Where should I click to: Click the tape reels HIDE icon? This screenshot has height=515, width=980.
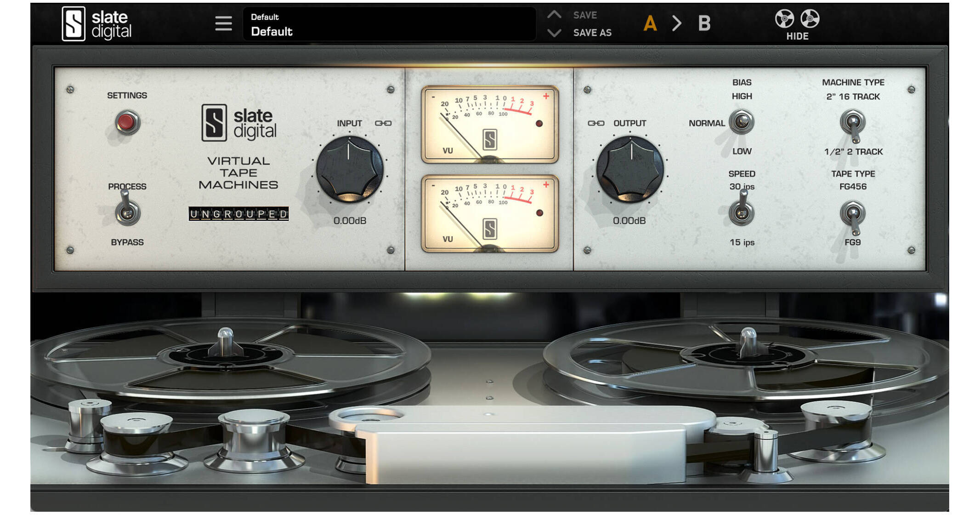[x=797, y=25]
